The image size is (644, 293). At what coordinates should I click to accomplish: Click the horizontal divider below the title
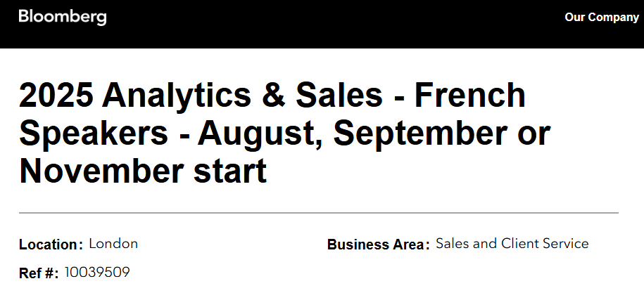click(x=319, y=213)
